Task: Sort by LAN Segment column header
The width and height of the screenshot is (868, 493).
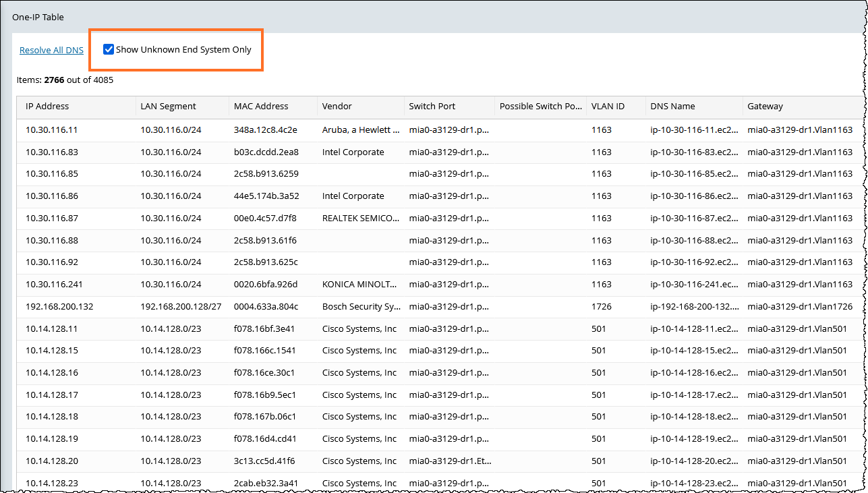Action: coord(168,106)
